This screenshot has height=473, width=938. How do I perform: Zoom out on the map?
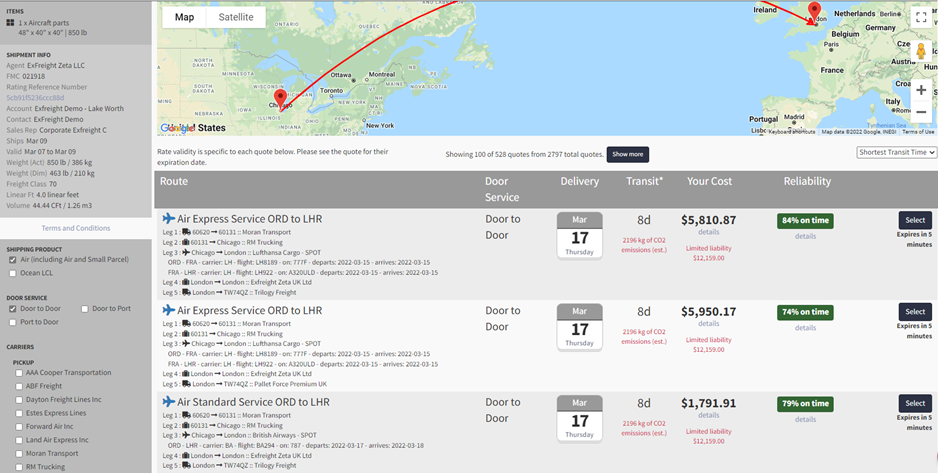[921, 112]
